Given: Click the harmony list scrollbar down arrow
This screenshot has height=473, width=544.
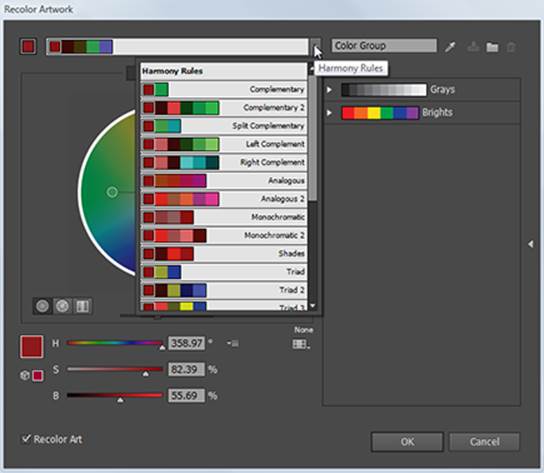Looking at the screenshot, I should (313, 306).
